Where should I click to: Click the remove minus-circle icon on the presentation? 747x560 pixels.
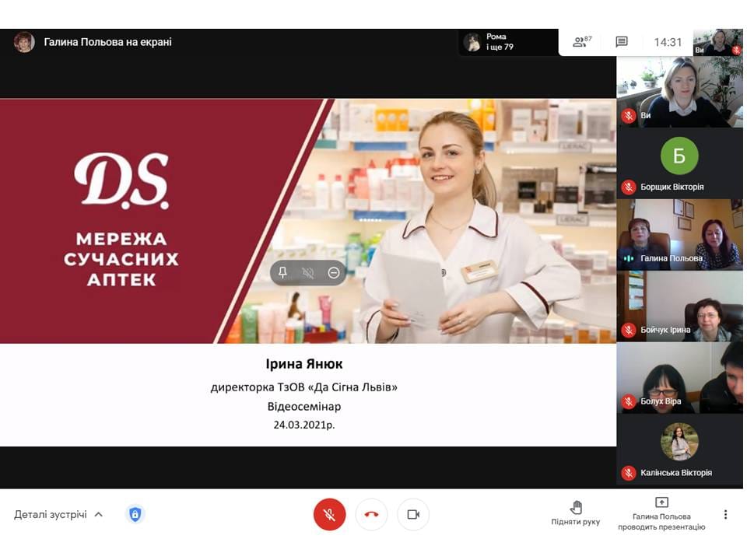pos(334,272)
